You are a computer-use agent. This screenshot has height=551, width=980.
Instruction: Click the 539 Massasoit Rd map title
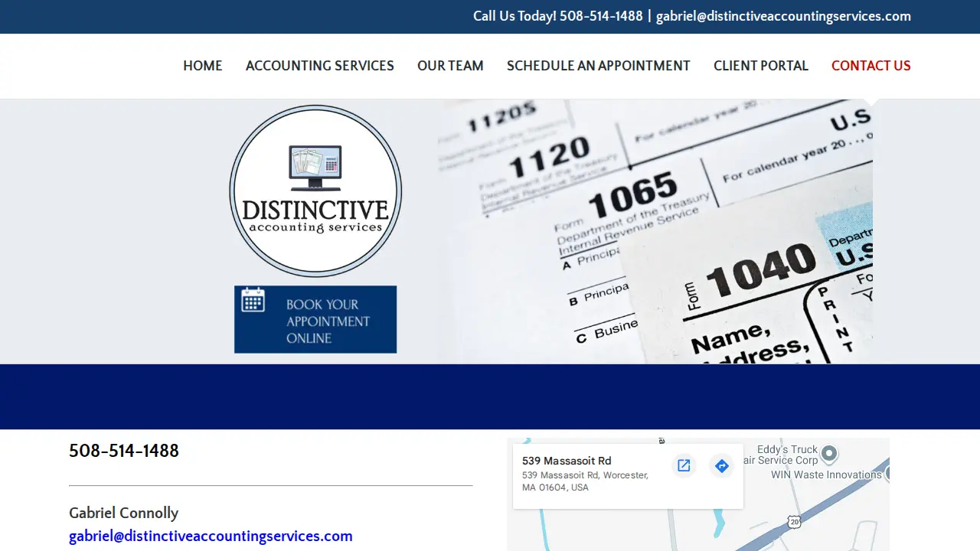point(567,461)
